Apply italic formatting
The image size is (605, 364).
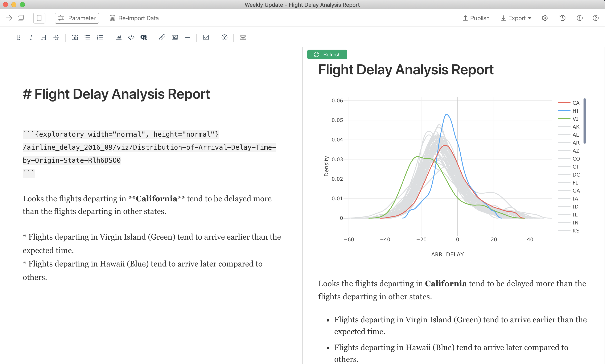pos(31,37)
